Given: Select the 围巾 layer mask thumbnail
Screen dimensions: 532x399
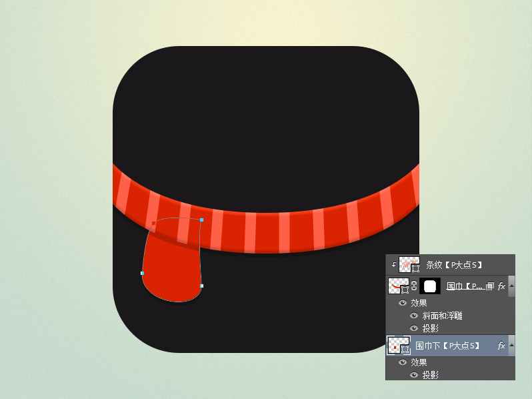Looking at the screenshot, I should [430, 286].
